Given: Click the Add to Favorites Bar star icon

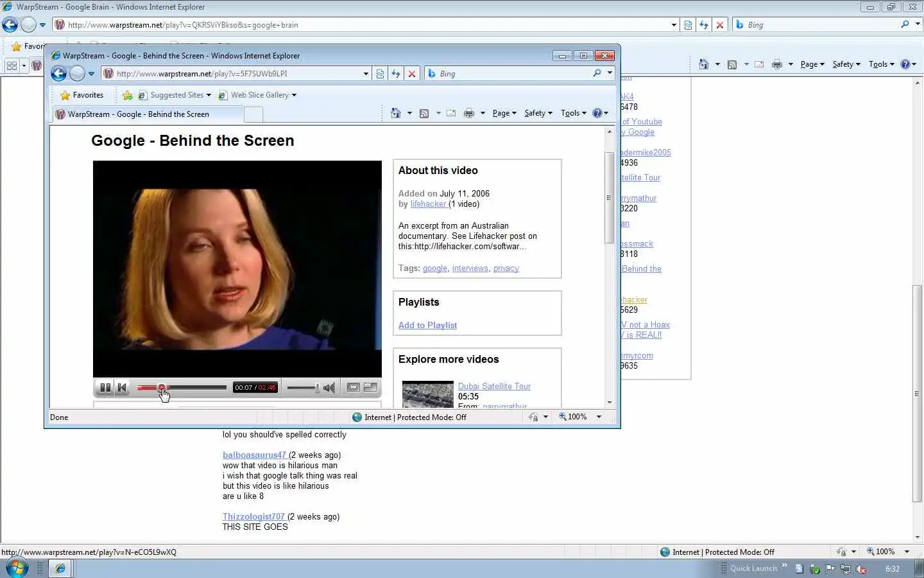Looking at the screenshot, I should tap(127, 95).
